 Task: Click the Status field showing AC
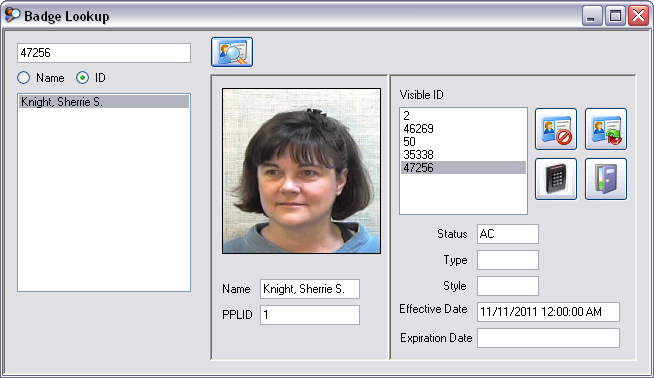point(508,234)
